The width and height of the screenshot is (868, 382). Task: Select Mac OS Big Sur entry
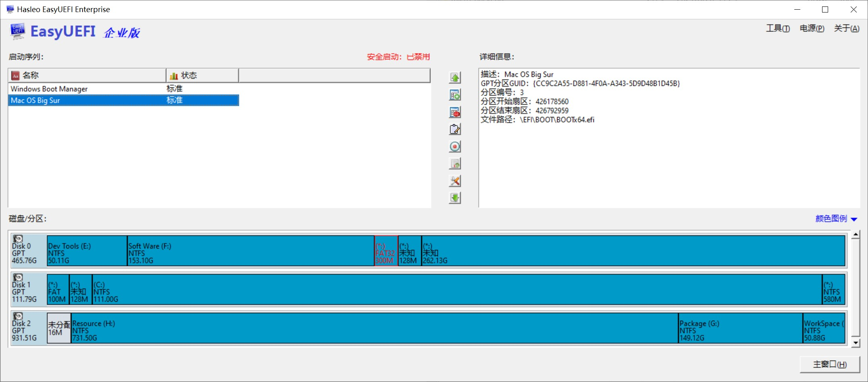coord(123,100)
